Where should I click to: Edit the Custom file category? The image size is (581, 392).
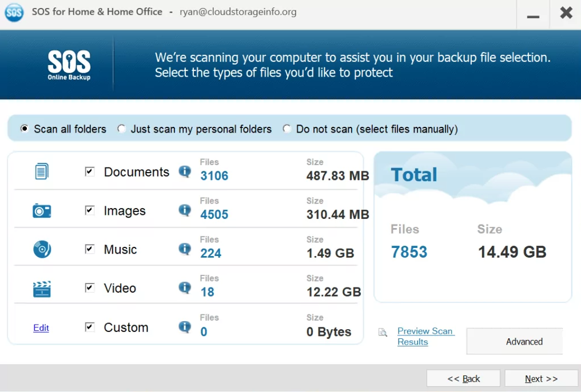(x=41, y=327)
